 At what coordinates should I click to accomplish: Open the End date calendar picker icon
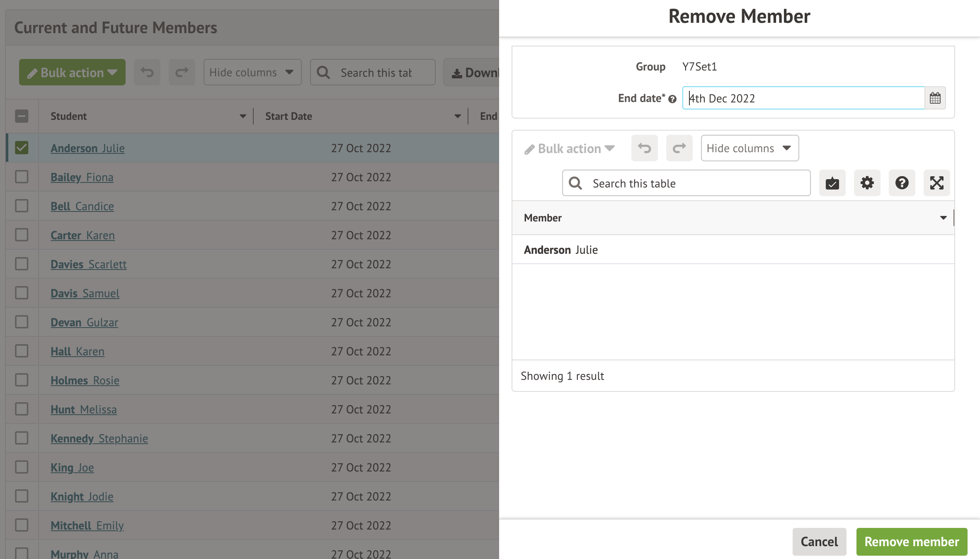[935, 98]
